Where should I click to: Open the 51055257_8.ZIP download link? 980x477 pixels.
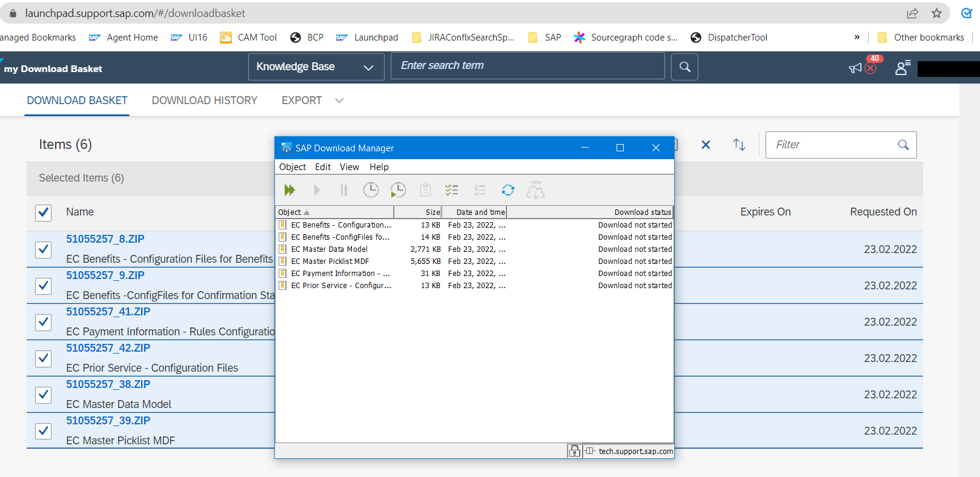pyautogui.click(x=105, y=239)
